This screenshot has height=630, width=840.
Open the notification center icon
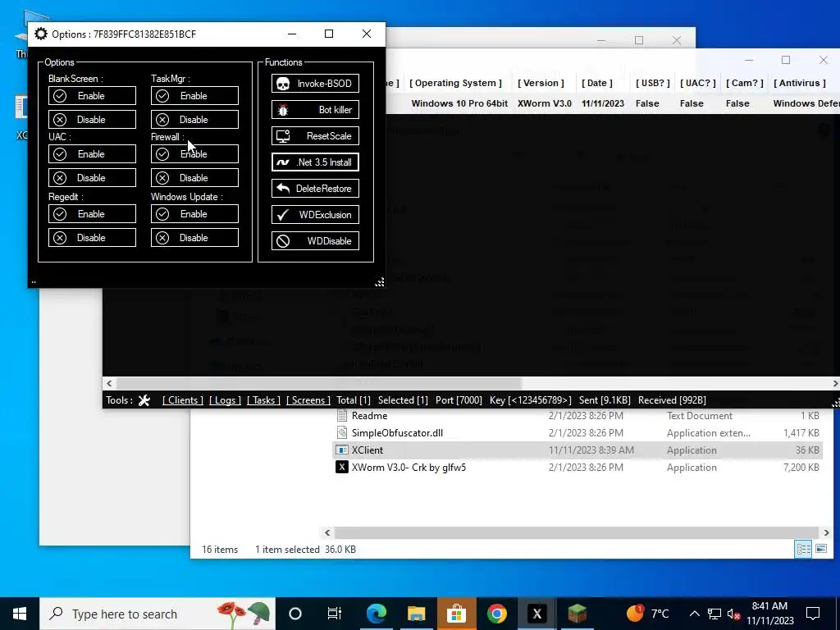click(x=813, y=614)
